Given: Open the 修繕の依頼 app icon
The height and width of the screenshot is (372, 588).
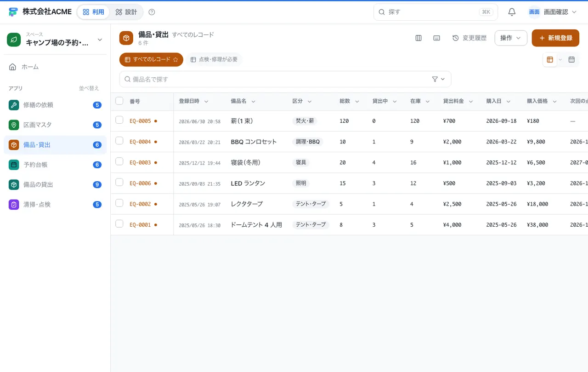Looking at the screenshot, I should point(14,105).
